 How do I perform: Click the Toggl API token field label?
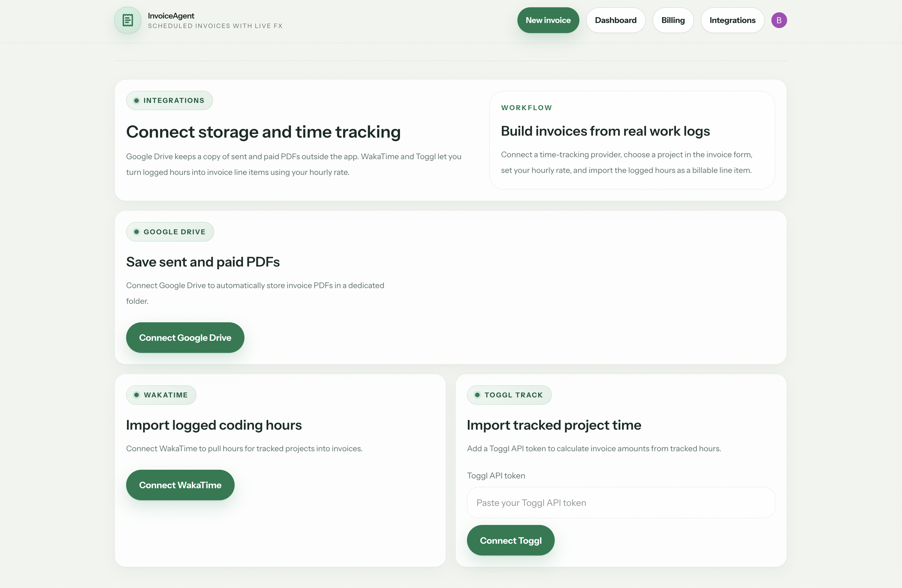point(496,476)
